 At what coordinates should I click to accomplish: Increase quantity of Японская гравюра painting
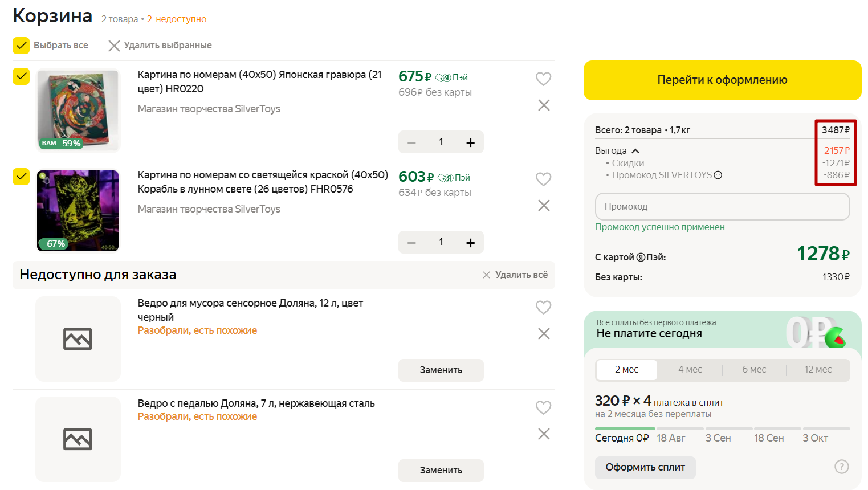tap(470, 142)
